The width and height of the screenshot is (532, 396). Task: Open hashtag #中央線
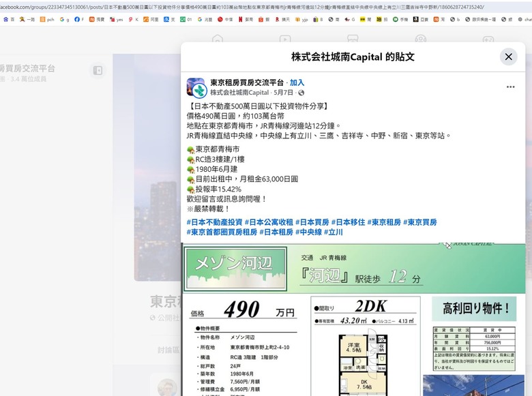coord(308,232)
